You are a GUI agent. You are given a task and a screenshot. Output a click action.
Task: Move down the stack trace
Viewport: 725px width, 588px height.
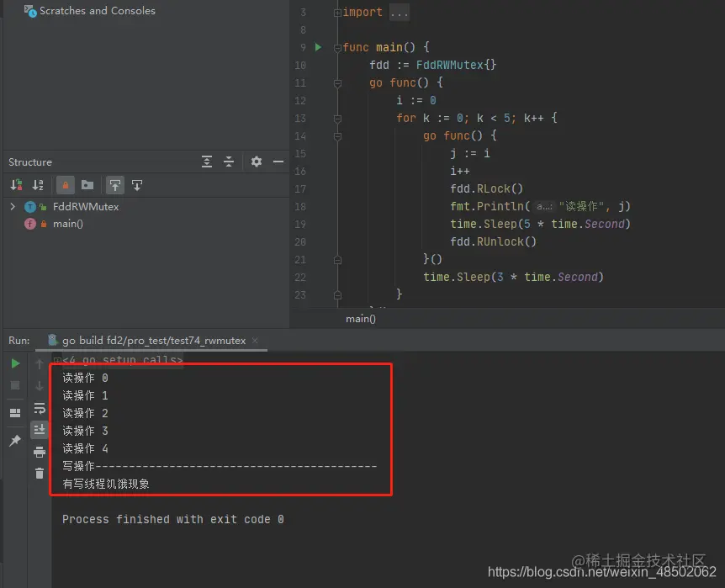[40, 385]
